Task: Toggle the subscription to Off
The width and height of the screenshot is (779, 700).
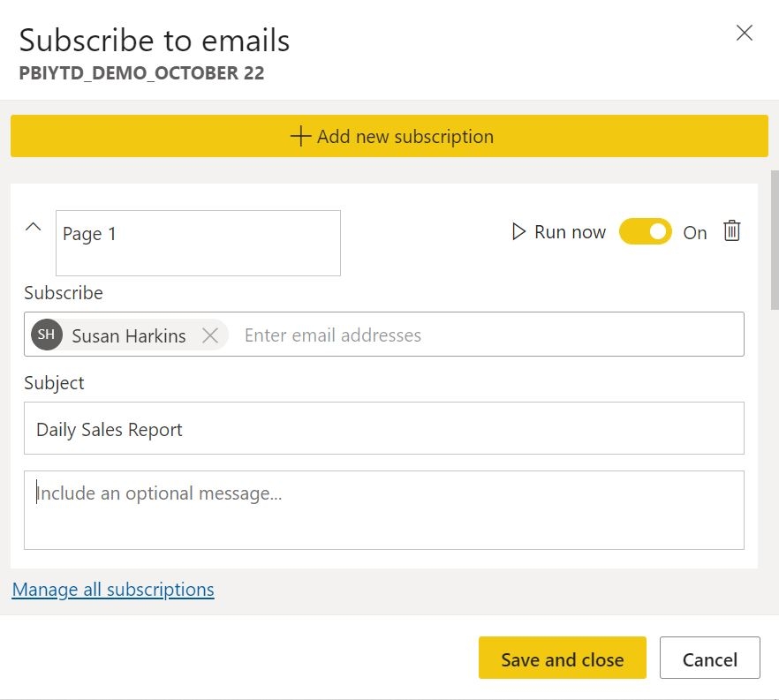Action: tap(646, 231)
